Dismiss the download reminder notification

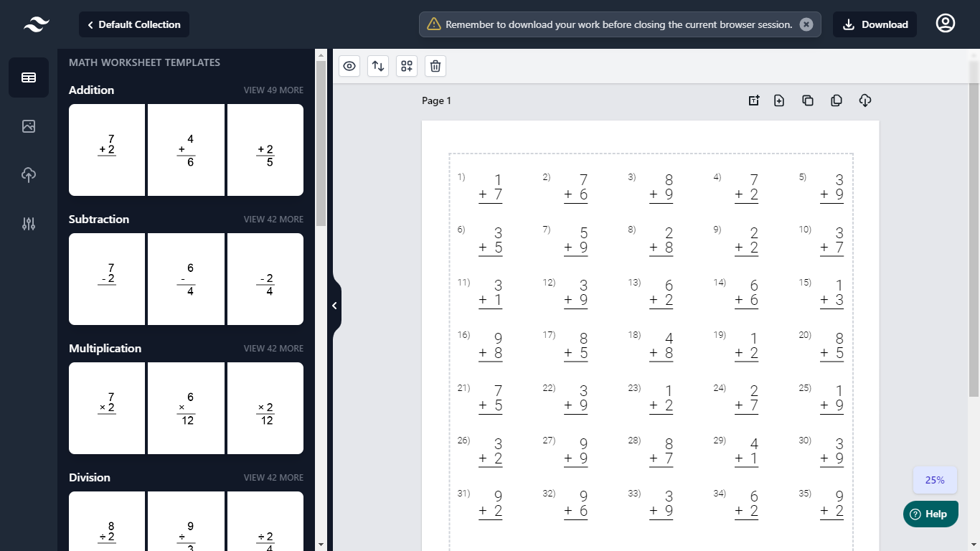(x=806, y=24)
